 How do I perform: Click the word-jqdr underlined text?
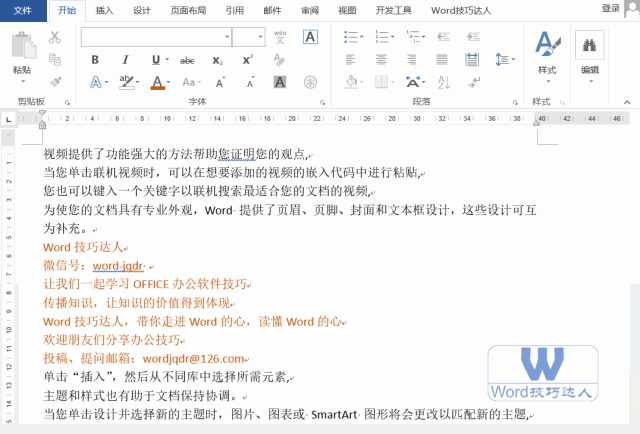[x=118, y=266]
